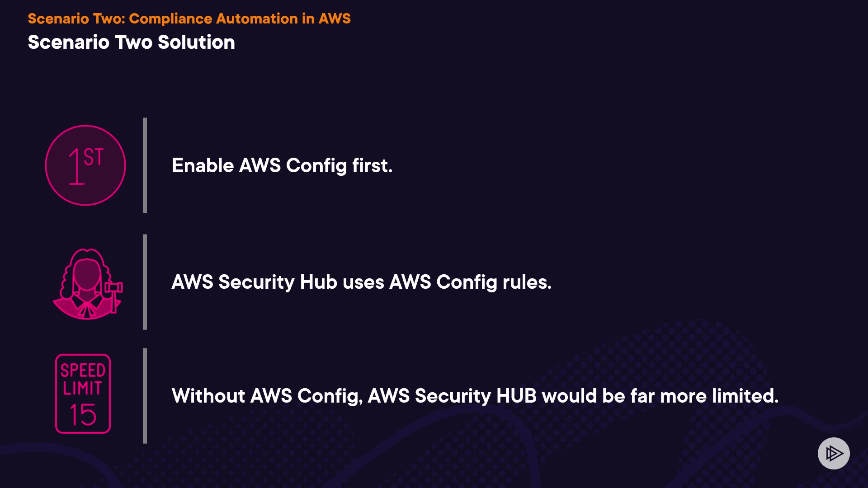Click 'AWS Security Hub uses AWS Config rules.' line
The height and width of the screenshot is (488, 868).
tap(361, 282)
